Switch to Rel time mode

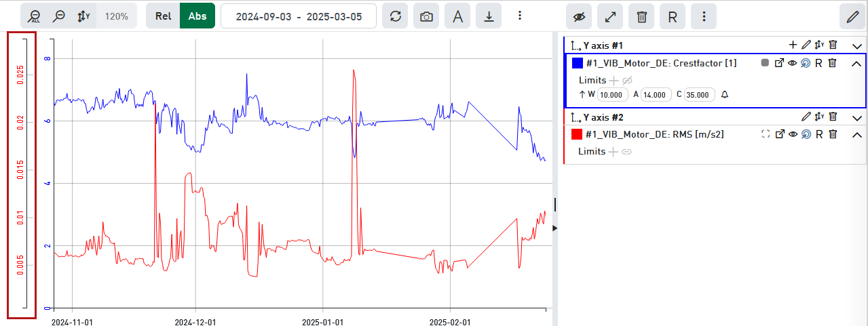click(163, 16)
